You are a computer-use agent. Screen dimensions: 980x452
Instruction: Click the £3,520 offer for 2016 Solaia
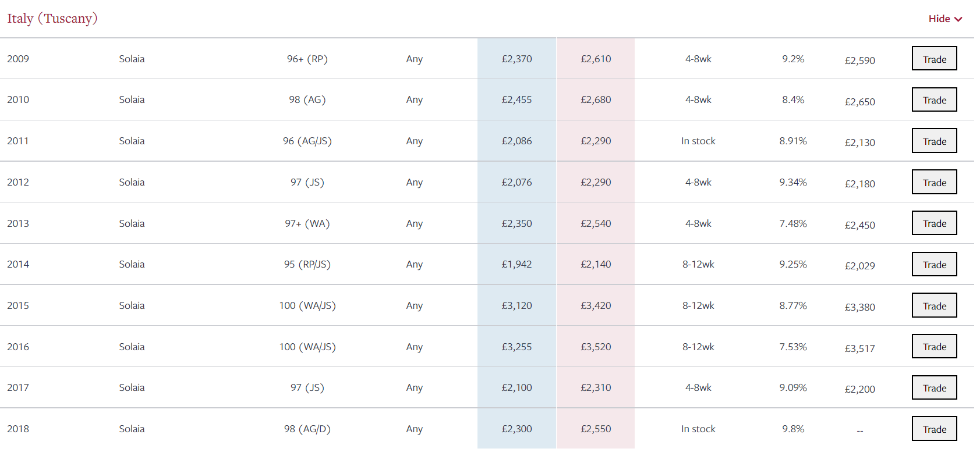point(596,347)
